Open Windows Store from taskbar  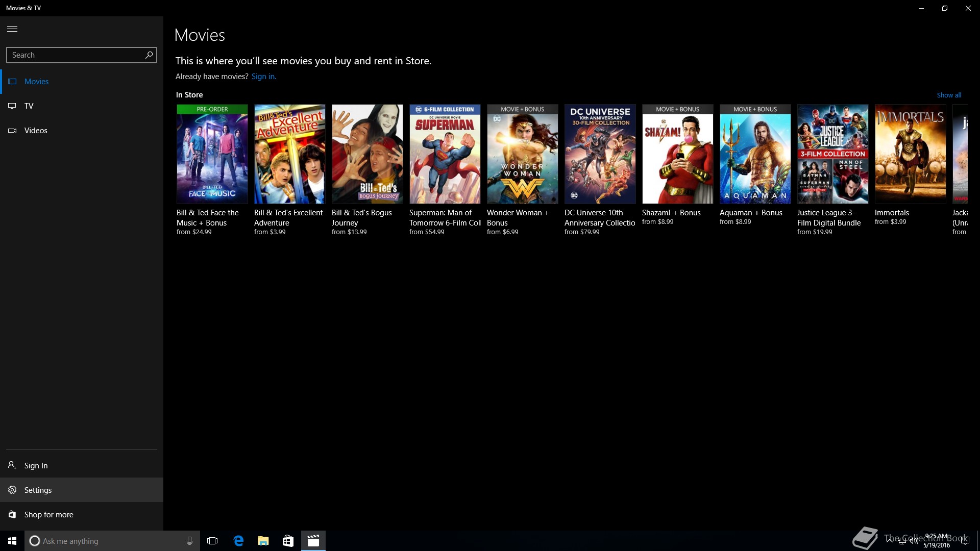tap(288, 541)
